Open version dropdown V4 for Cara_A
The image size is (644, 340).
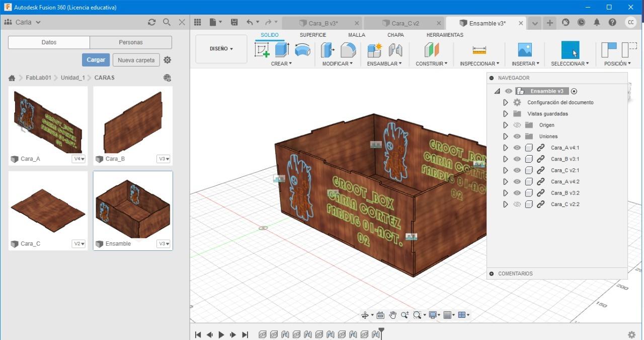pyautogui.click(x=79, y=159)
